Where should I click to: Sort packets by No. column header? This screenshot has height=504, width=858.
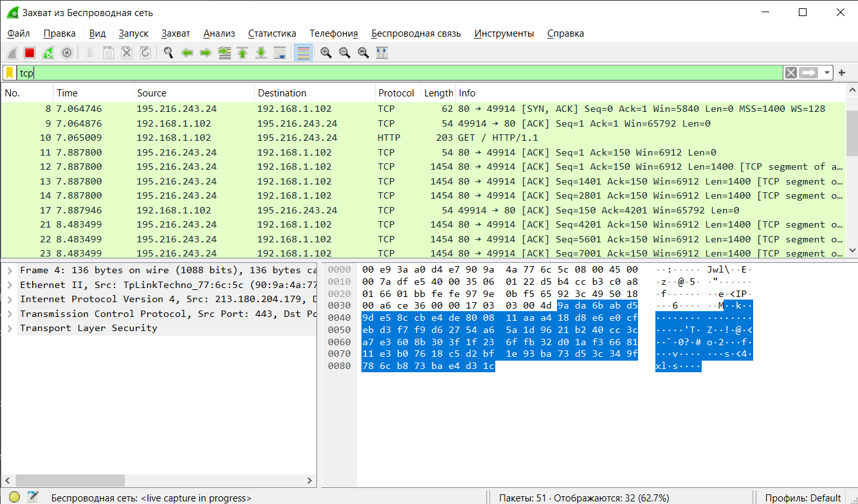pos(26,93)
